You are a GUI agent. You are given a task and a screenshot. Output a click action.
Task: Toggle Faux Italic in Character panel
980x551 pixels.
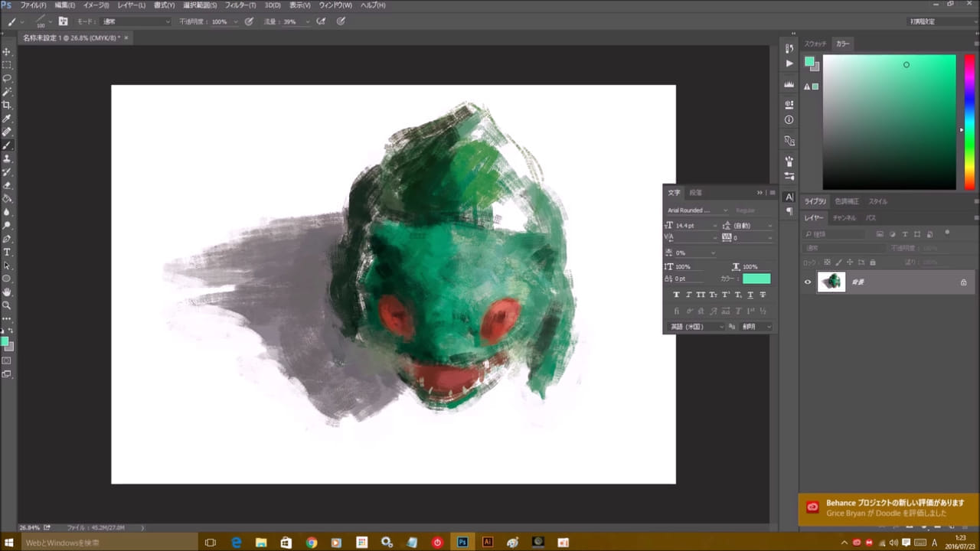pos(688,295)
